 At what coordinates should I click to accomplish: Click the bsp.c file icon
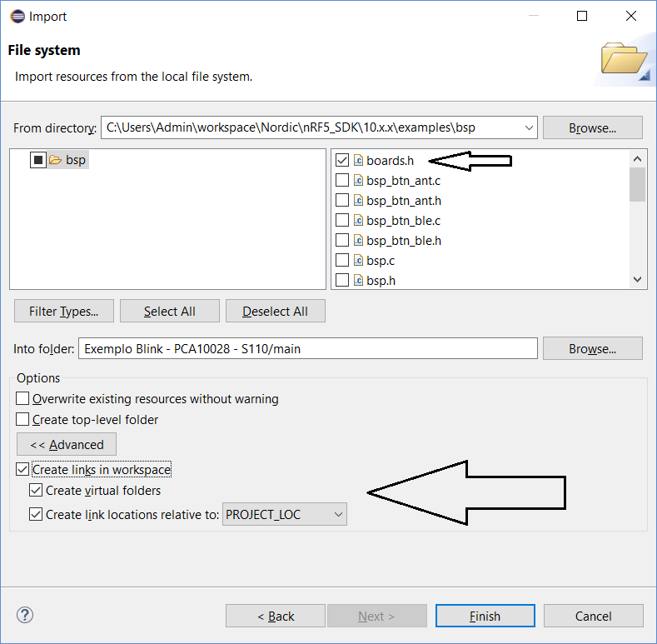point(358,261)
